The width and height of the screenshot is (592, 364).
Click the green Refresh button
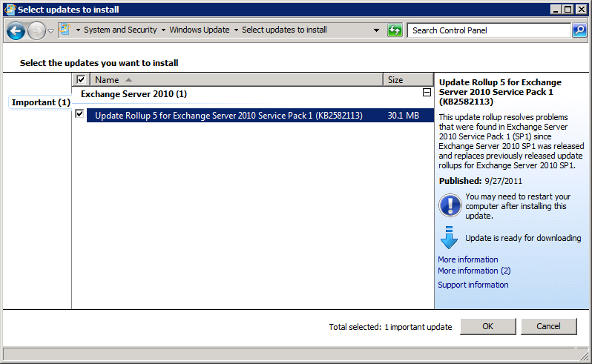(395, 30)
